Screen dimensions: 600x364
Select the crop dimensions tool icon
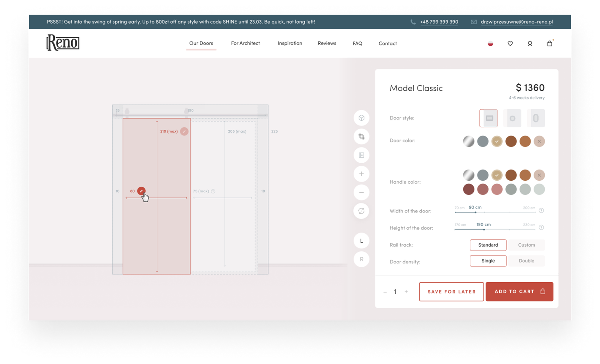361,137
